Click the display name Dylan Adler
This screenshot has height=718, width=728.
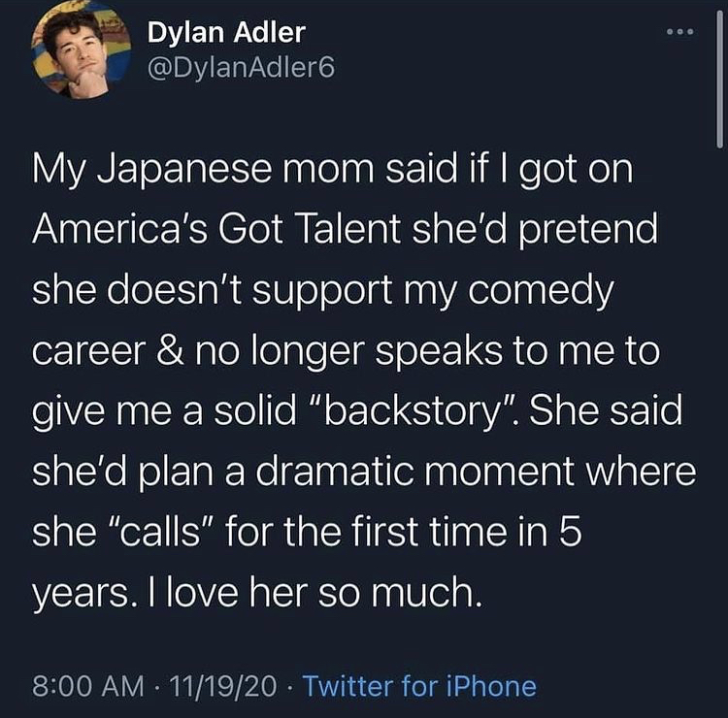pos(226,33)
